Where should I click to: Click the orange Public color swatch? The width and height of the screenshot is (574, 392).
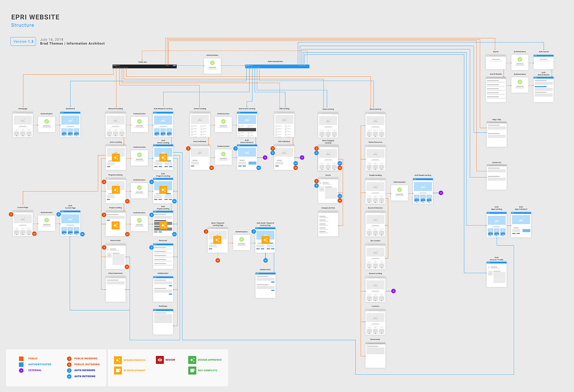pyautogui.click(x=21, y=359)
